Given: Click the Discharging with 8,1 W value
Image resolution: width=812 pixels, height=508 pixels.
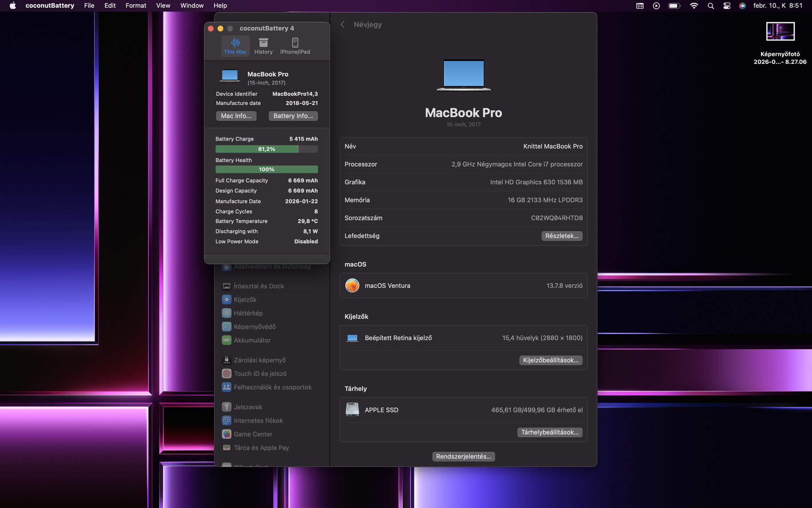Looking at the screenshot, I should click(310, 232).
